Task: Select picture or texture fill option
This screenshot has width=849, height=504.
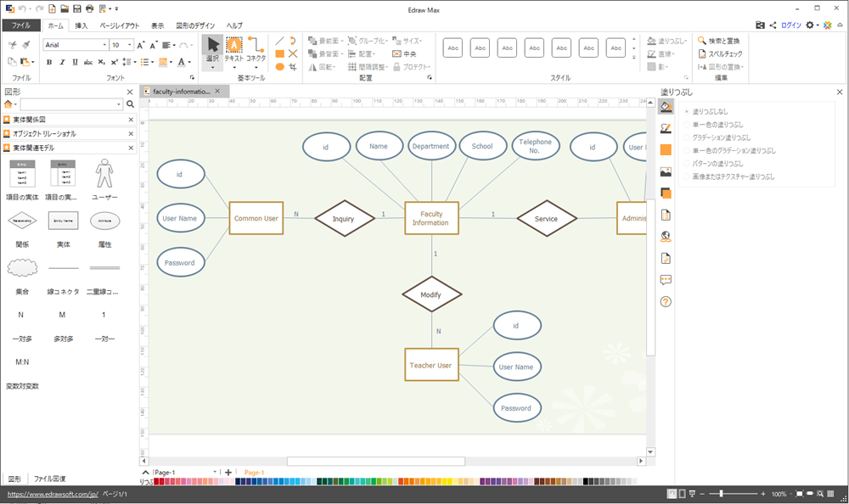Action: (x=729, y=176)
